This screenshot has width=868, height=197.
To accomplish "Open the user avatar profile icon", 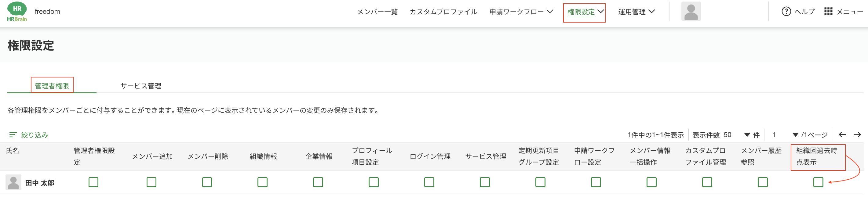I will 691,11.
